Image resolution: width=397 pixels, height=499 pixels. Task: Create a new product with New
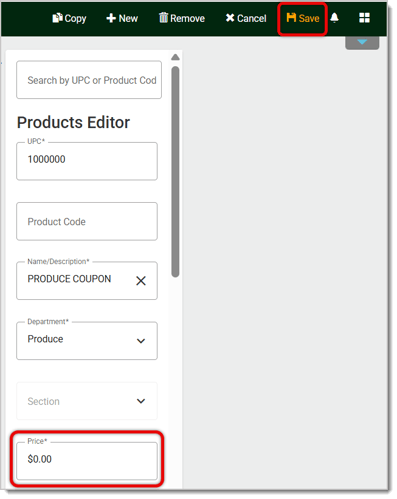(x=122, y=18)
